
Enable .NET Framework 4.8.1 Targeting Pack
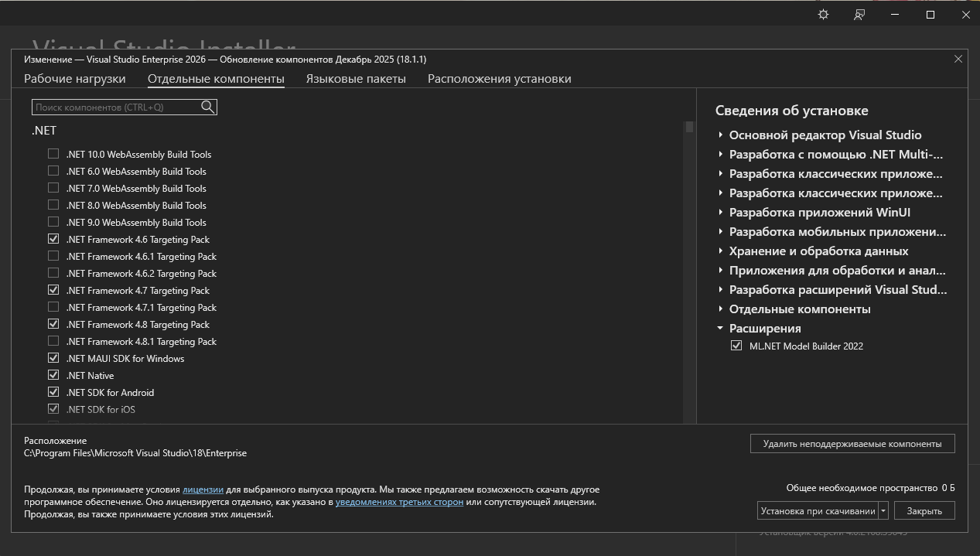(53, 342)
